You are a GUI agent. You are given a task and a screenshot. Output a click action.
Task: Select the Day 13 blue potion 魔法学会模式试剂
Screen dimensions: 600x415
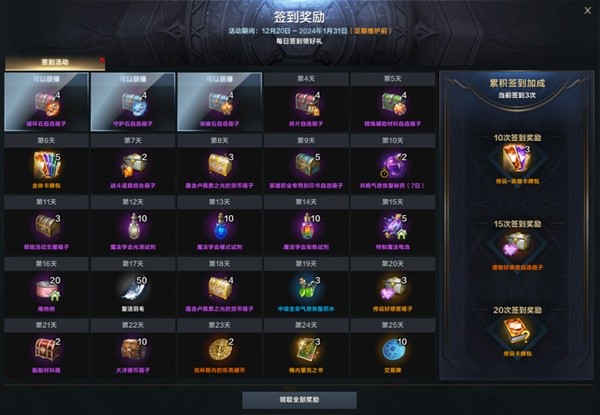(x=220, y=227)
